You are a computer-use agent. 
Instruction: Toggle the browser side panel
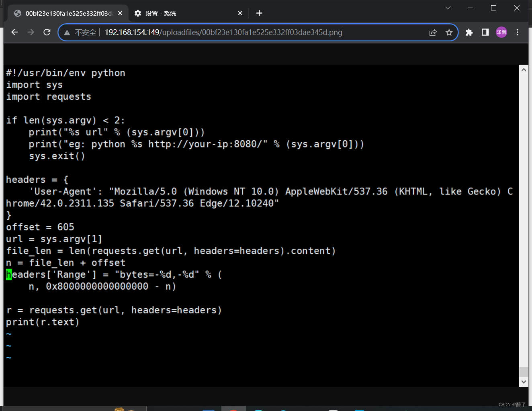click(x=485, y=32)
